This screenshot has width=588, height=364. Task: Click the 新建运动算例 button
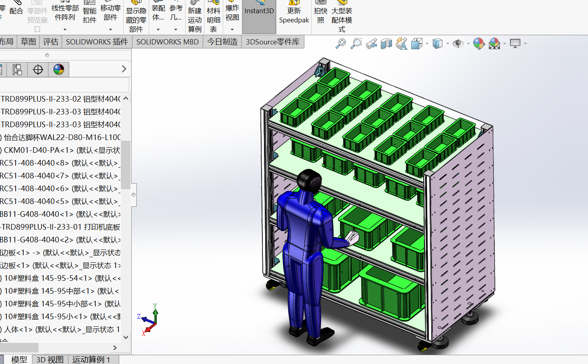tap(195, 17)
